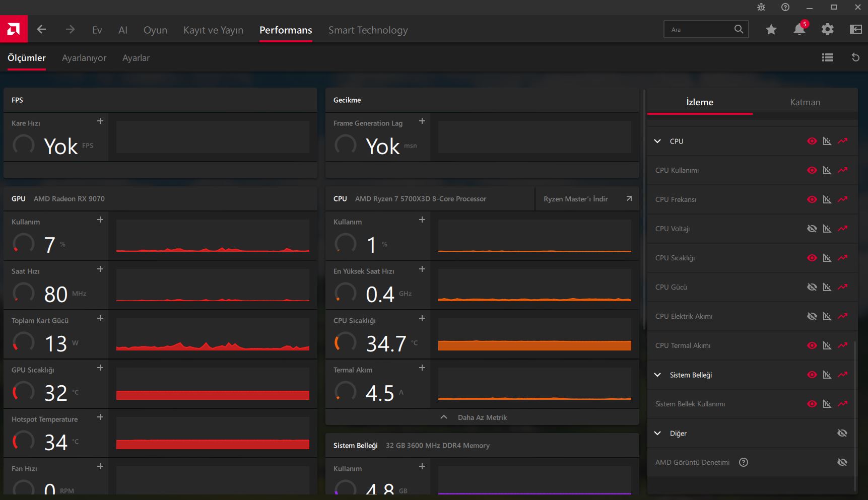The height and width of the screenshot is (500, 868).
Task: Toggle visibility eye for Diğer group
Action: [842, 433]
